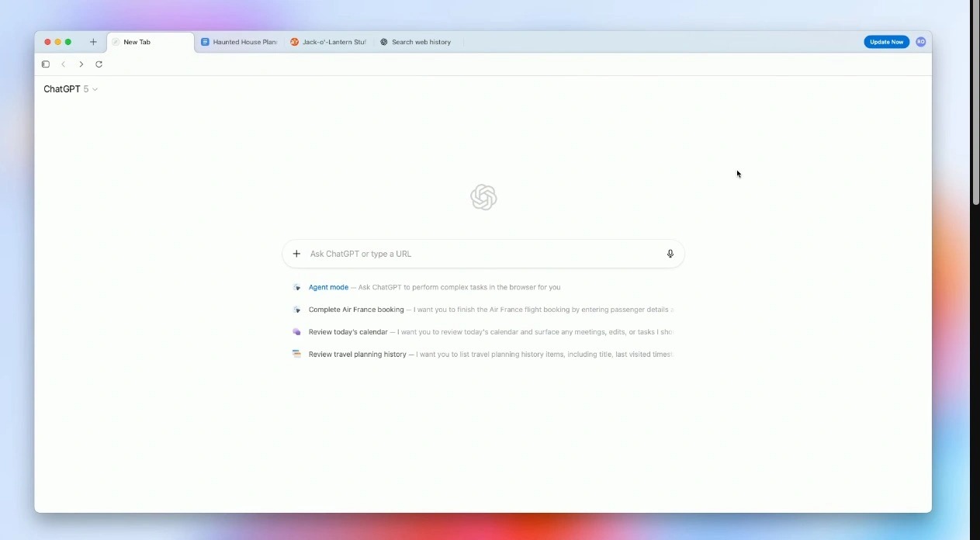Screen dimensions: 980x540
Task: Click the forward navigation arrow
Action: point(81,64)
